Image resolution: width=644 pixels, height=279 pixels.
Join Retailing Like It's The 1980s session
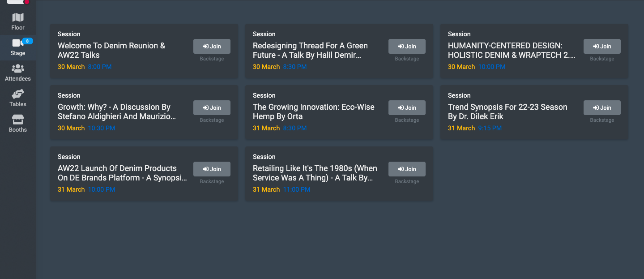407,169
